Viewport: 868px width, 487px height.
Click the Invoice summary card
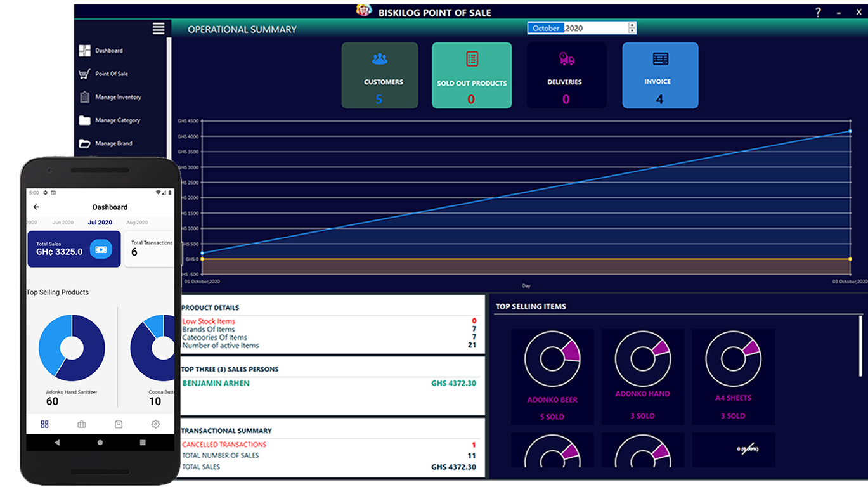click(660, 75)
